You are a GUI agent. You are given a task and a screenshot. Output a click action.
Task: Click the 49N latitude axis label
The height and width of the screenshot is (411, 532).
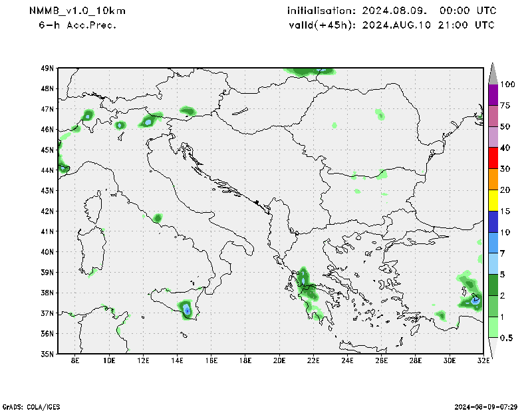[x=47, y=68]
